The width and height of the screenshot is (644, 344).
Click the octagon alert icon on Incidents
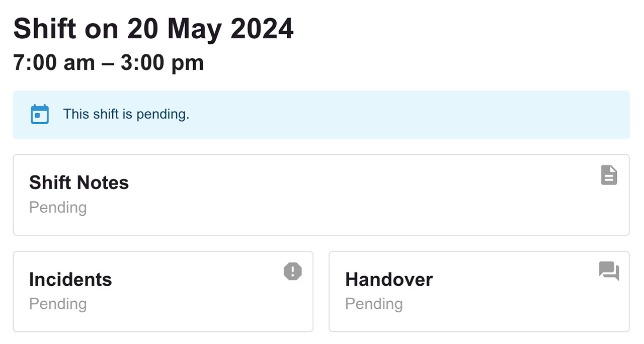(292, 272)
